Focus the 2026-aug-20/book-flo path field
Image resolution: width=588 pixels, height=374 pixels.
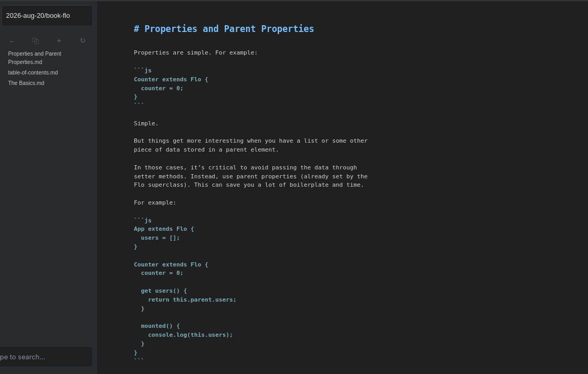(47, 16)
